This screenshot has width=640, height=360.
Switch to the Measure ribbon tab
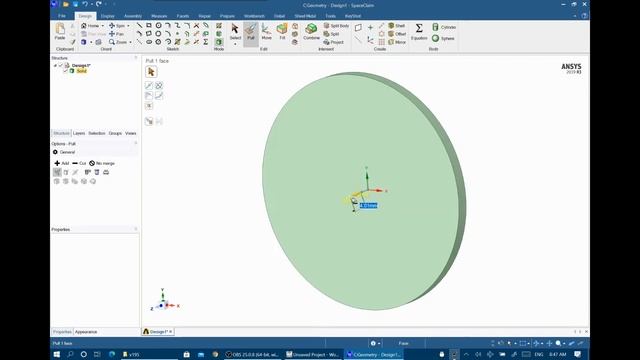tap(159, 16)
